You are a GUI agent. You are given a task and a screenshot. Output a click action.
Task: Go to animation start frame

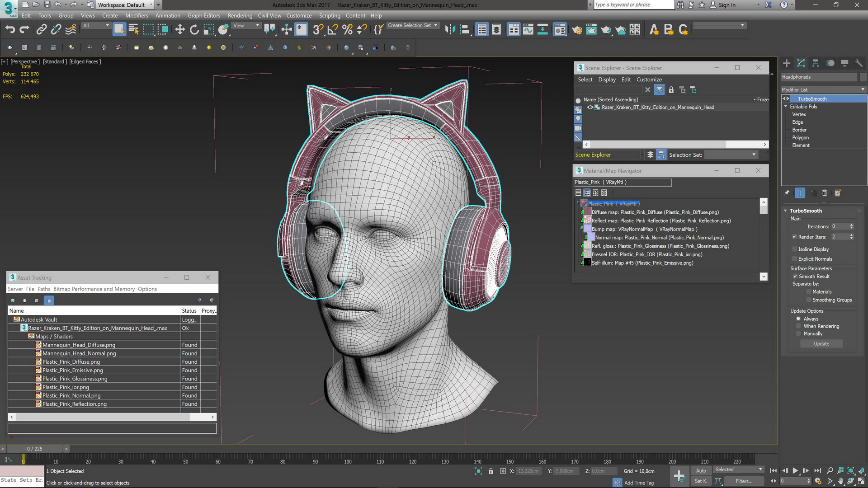(773, 471)
